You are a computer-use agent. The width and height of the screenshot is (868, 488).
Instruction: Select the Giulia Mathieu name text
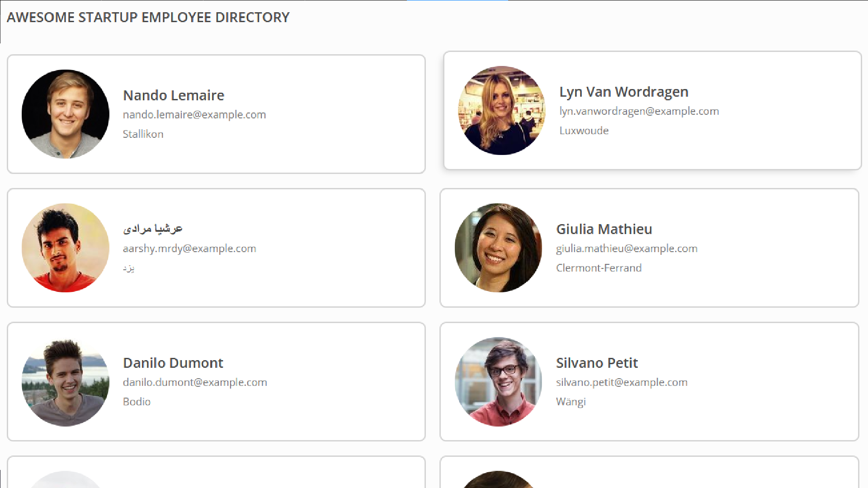coord(604,229)
